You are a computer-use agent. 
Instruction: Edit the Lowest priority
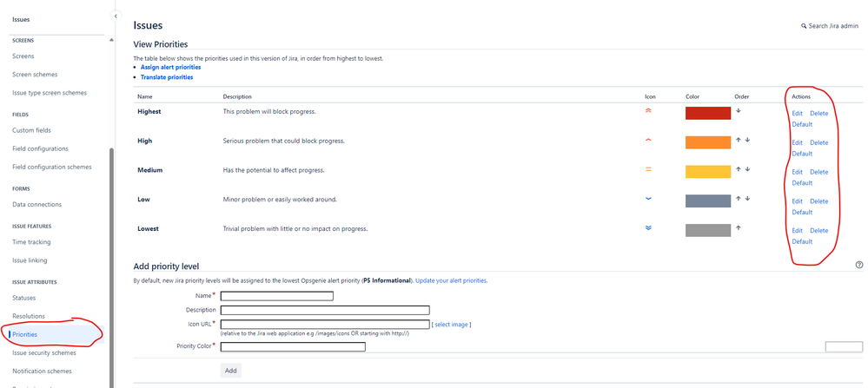(797, 231)
